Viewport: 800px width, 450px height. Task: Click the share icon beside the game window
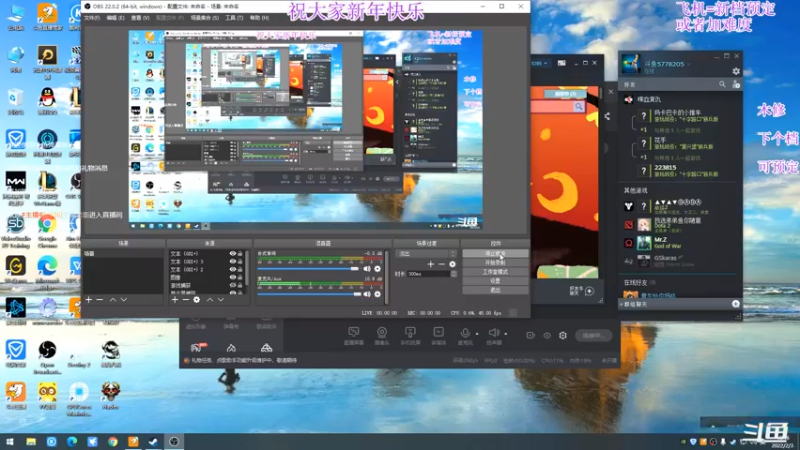(x=607, y=116)
